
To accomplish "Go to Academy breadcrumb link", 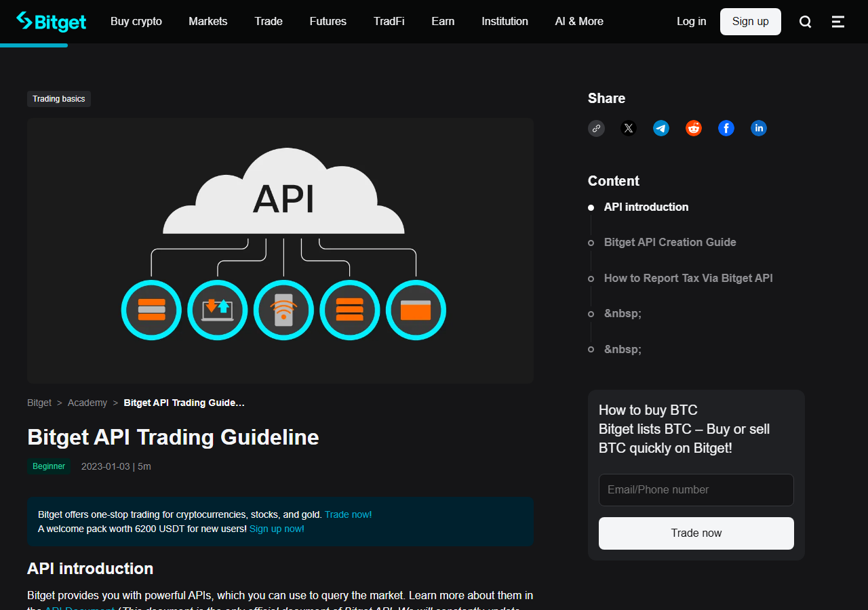I will 87,403.
